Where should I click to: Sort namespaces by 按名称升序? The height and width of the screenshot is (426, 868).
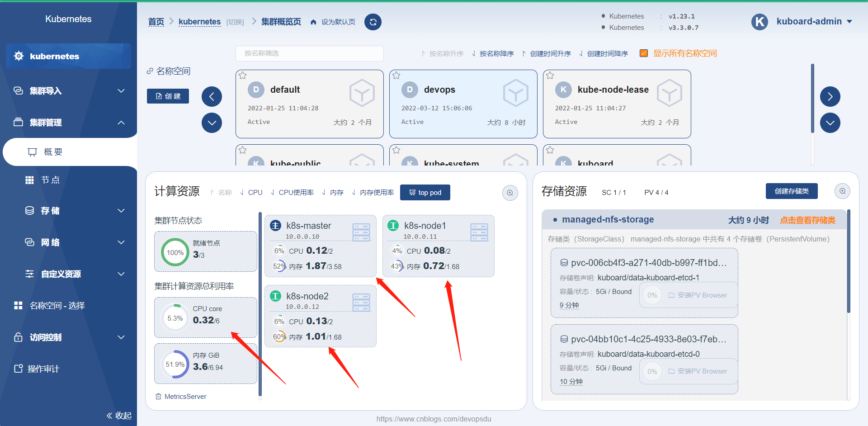[x=442, y=54]
